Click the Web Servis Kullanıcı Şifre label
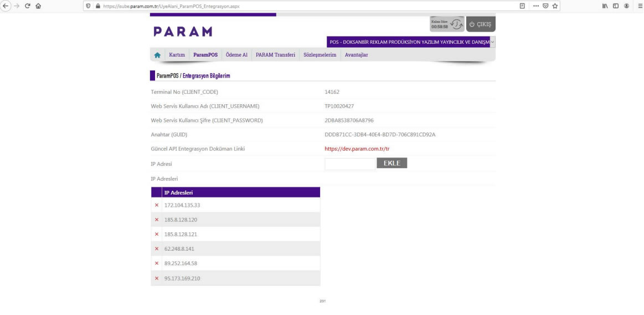644x315 pixels. click(x=207, y=120)
